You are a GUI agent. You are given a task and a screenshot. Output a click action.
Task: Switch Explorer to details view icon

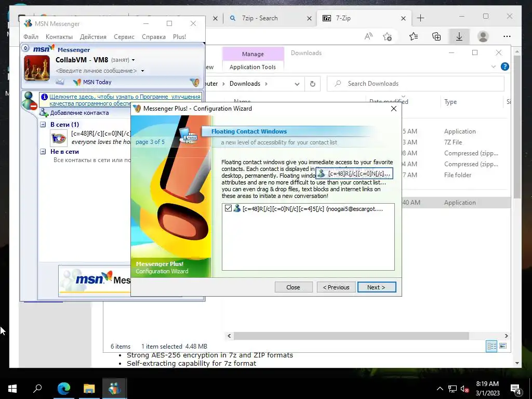[x=491, y=346]
